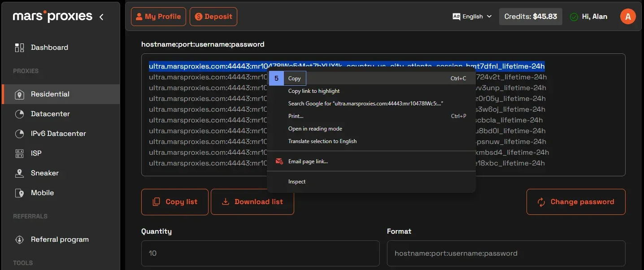Collapse sidebar with chevron beside MarsProxies logo

pos(101,17)
